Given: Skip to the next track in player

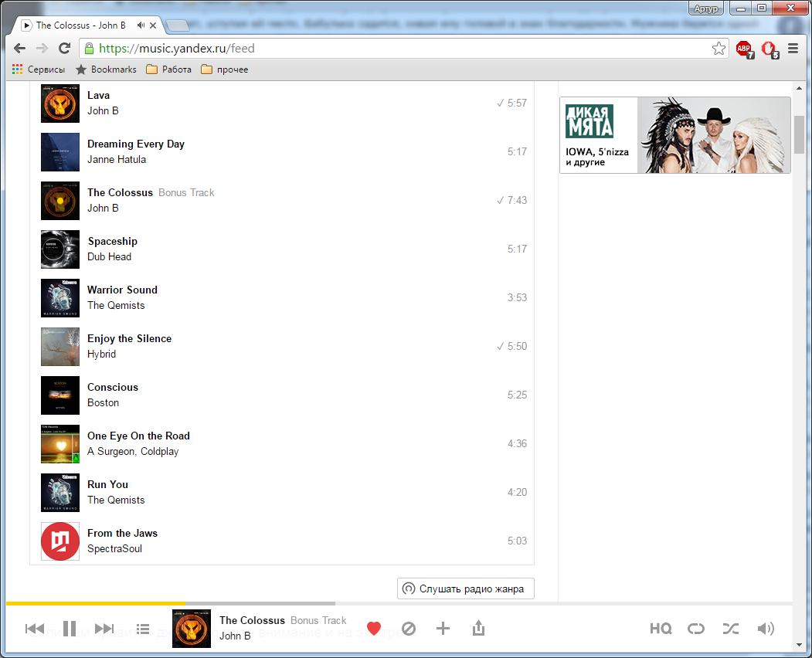Looking at the screenshot, I should [x=104, y=629].
